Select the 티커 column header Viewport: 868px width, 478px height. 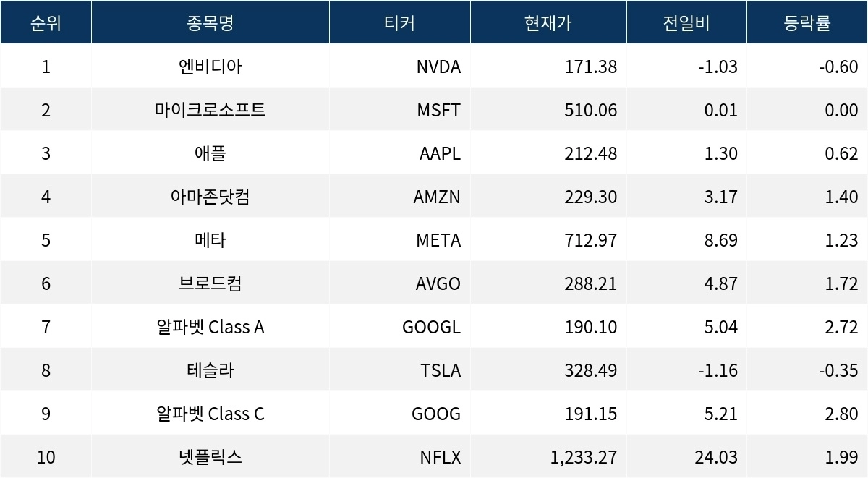[x=399, y=22]
